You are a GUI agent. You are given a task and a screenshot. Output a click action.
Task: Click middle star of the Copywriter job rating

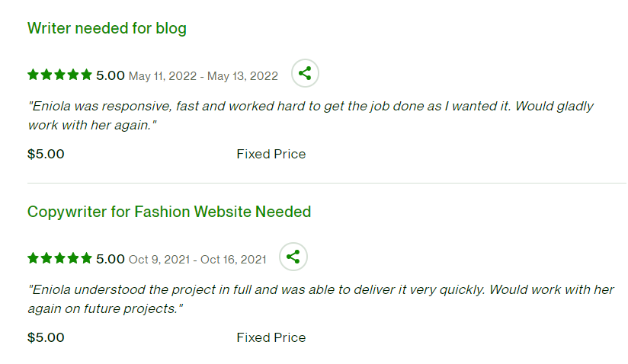[59, 258]
